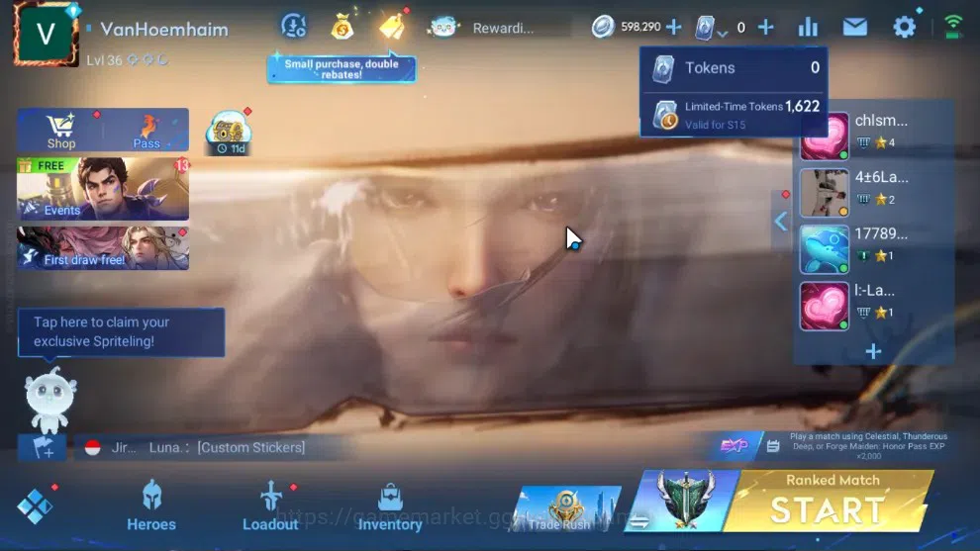Select friend I:-La... with heart avatar

pos(874,305)
